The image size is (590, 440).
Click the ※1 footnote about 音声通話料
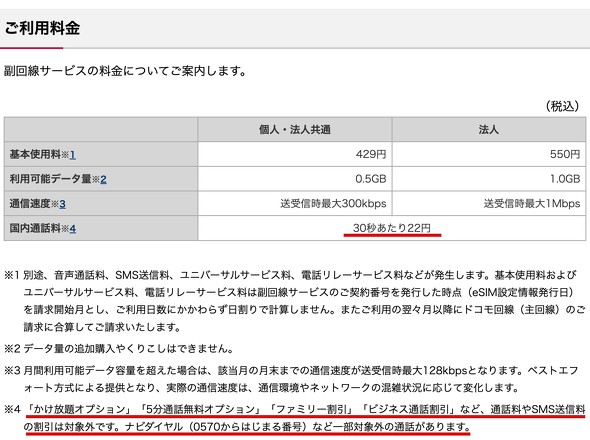point(295,301)
